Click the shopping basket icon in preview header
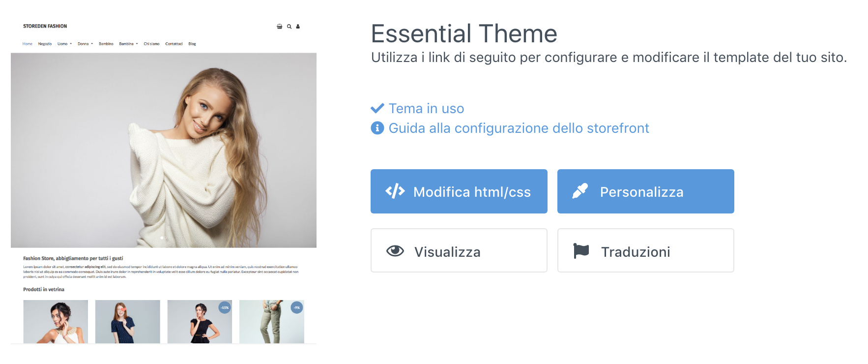This screenshot has height=364, width=868. [x=280, y=27]
